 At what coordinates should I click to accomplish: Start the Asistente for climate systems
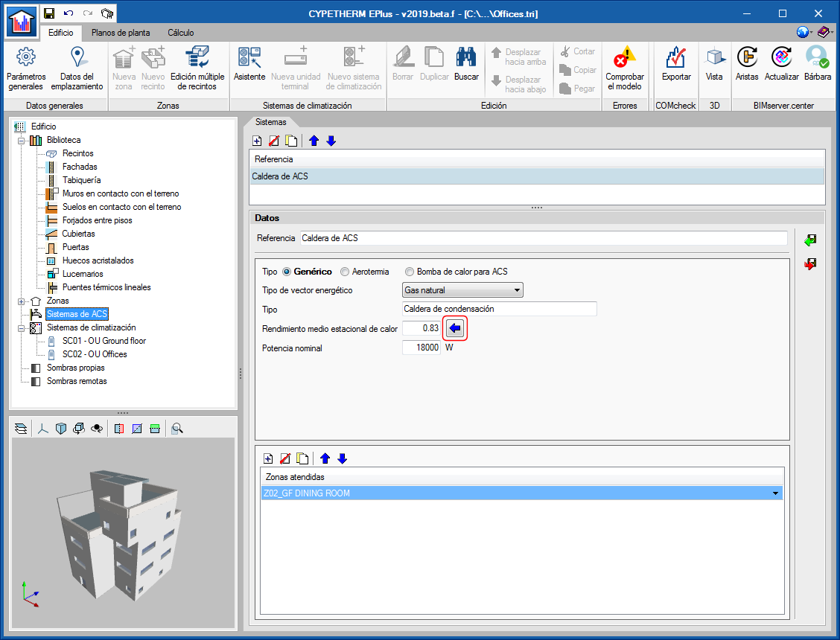pyautogui.click(x=249, y=65)
